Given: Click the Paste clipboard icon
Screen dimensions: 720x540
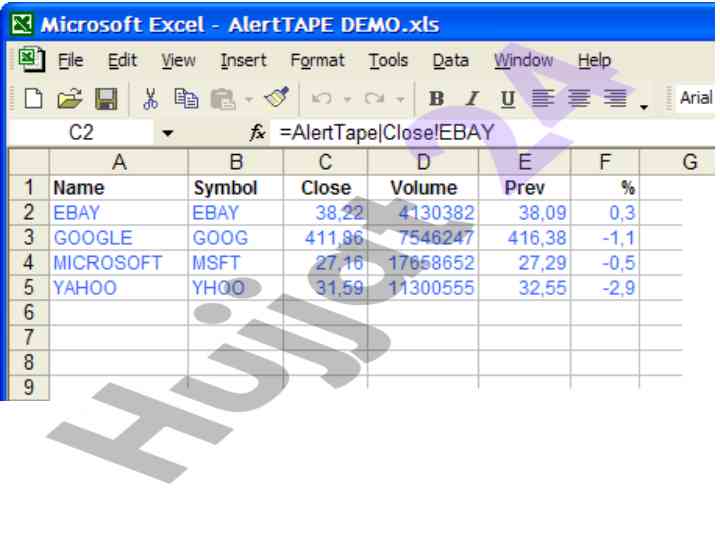Looking at the screenshot, I should pyautogui.click(x=223, y=99).
